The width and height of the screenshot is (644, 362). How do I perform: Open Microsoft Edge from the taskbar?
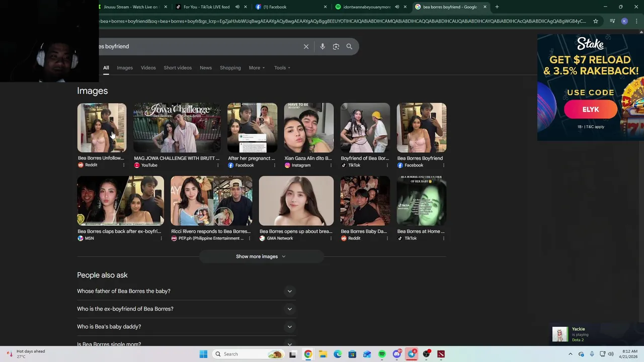(x=338, y=354)
